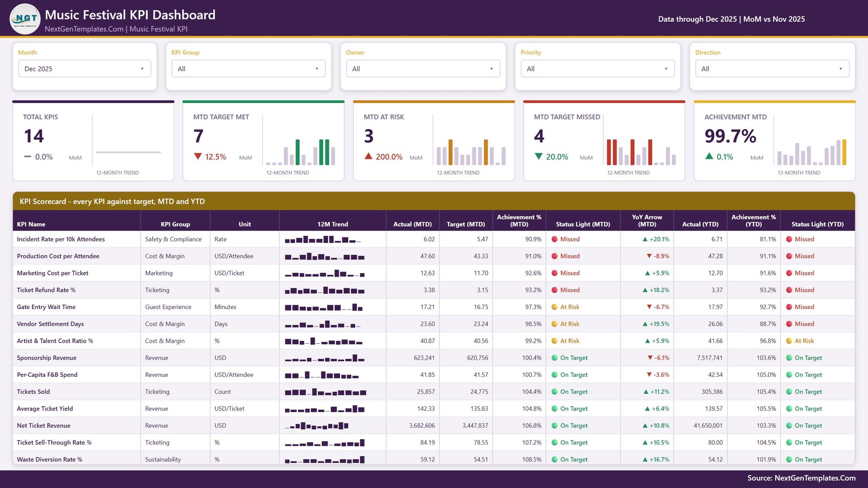This screenshot has height=488, width=868.
Task: Click the red MTD status light for Production Cost
Action: (555, 256)
